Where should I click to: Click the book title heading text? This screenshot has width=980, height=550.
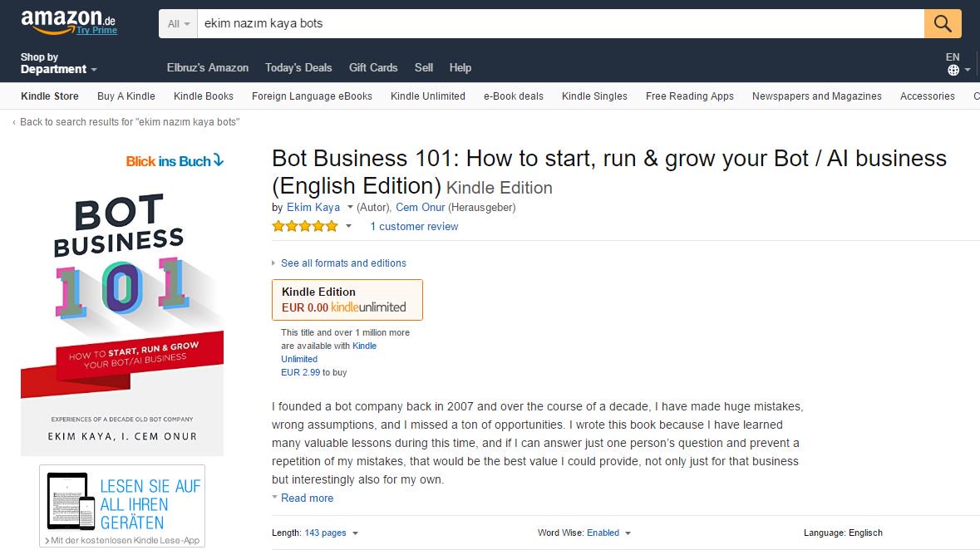click(608, 172)
